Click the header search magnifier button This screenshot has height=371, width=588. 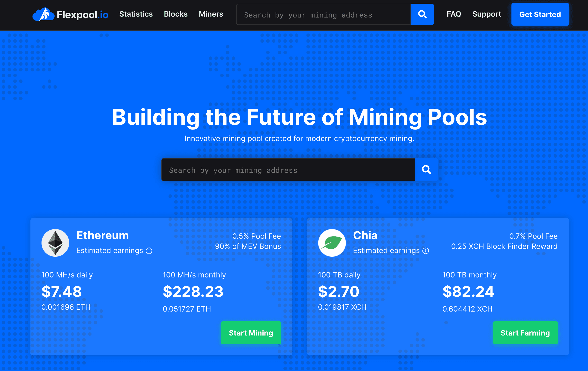[x=422, y=14]
